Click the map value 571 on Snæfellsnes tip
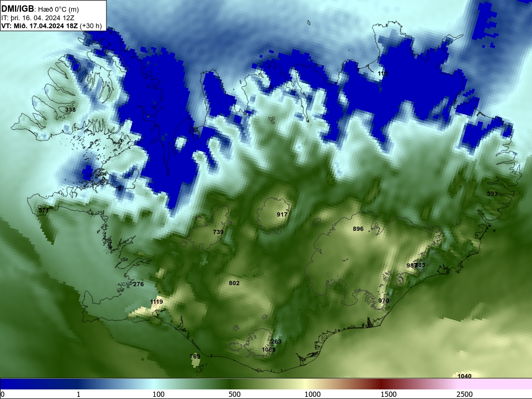Viewport: 532px width, 399px height. click(44, 210)
